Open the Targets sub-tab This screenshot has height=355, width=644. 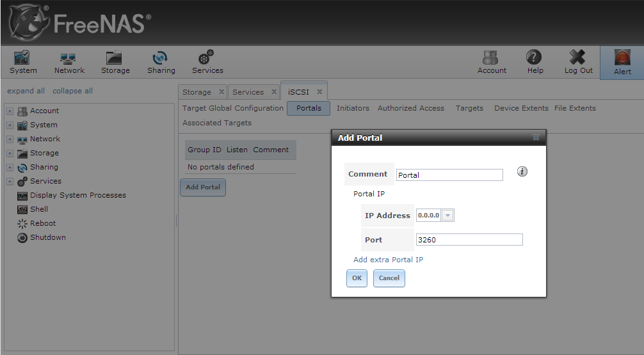click(x=469, y=108)
